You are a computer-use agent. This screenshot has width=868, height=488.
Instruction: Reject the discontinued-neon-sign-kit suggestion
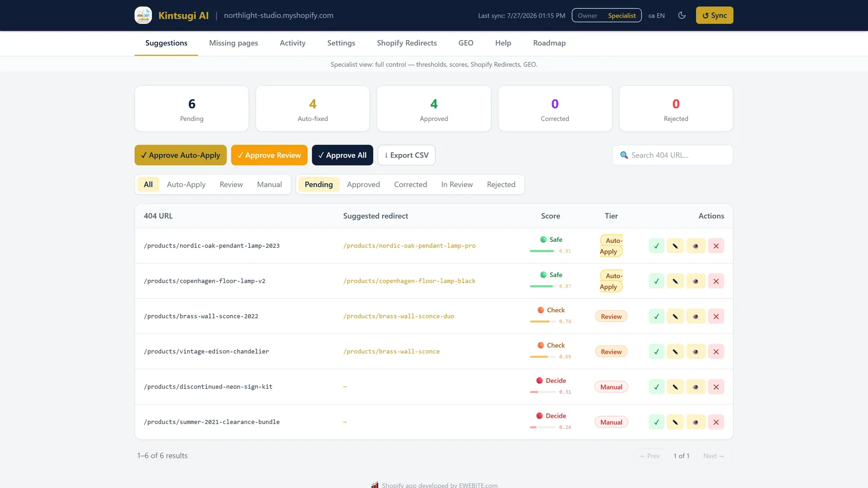click(716, 387)
